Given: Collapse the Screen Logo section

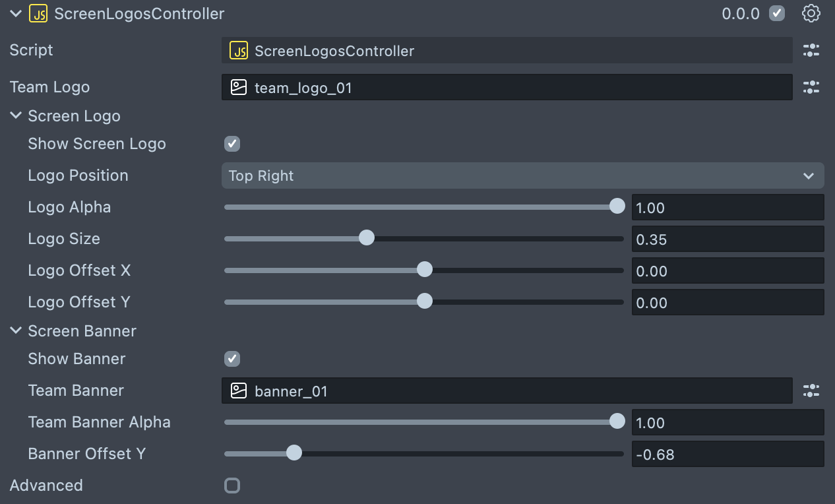Looking at the screenshot, I should pos(16,116).
